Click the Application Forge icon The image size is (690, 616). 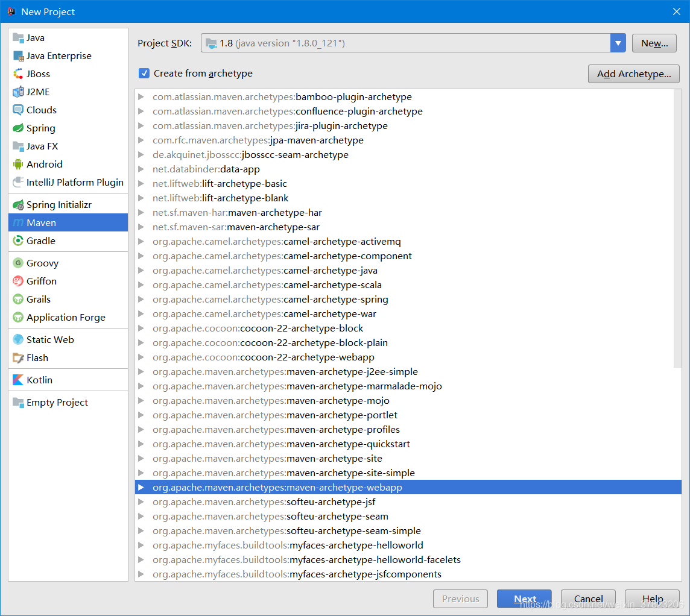(18, 318)
